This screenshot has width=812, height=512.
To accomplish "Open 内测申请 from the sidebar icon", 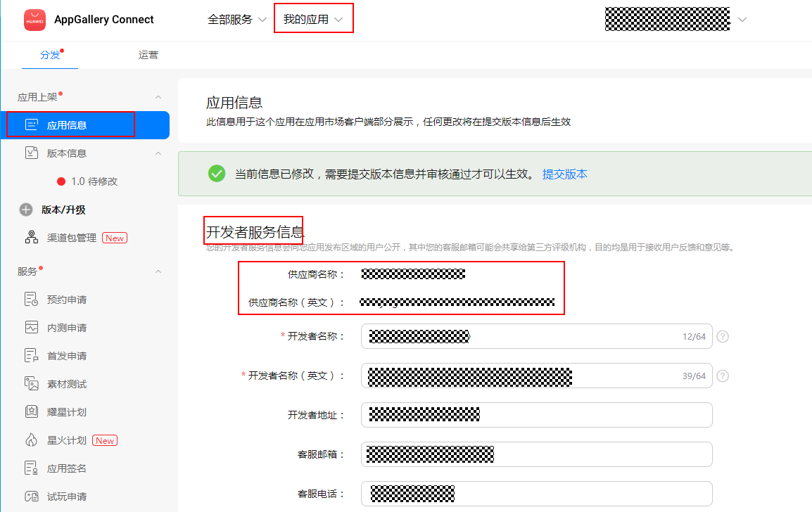I will [x=32, y=327].
